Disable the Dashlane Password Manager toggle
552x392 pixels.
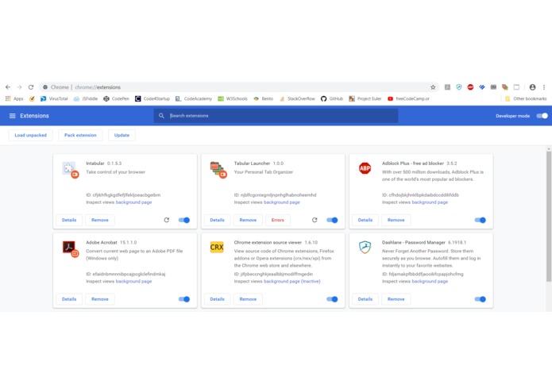(x=481, y=299)
